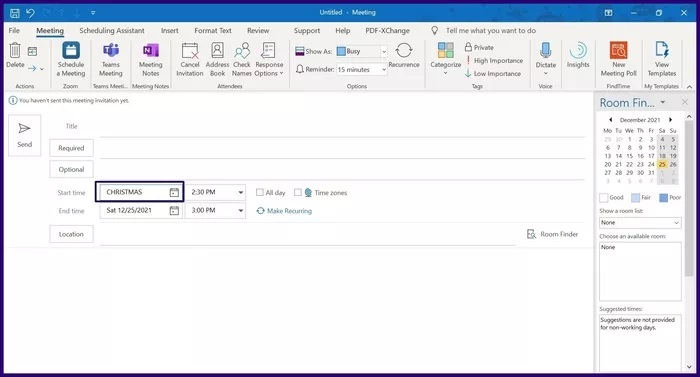Open View Templates
The image size is (700, 377).
662,59
